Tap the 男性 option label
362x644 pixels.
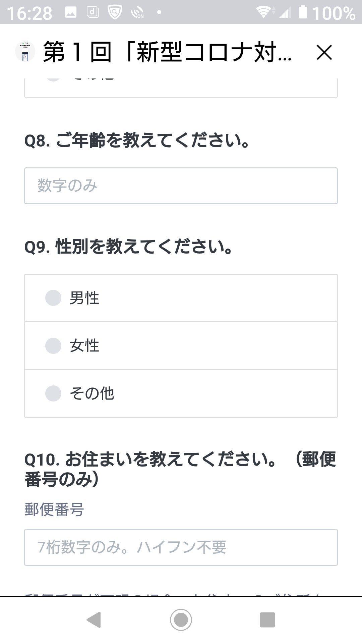pos(84,298)
